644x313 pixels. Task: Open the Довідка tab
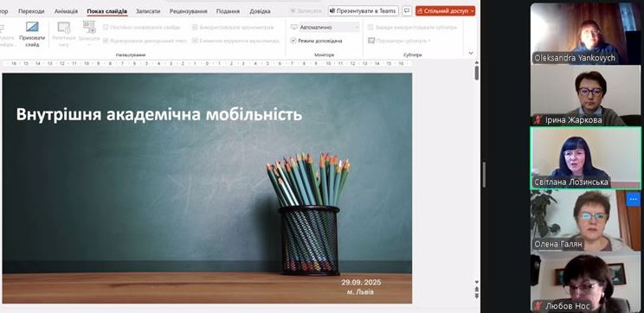coord(260,11)
